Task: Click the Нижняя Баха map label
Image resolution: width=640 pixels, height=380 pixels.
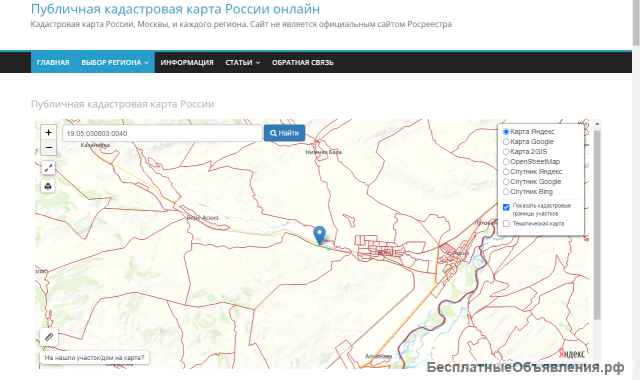Action: coord(324,152)
